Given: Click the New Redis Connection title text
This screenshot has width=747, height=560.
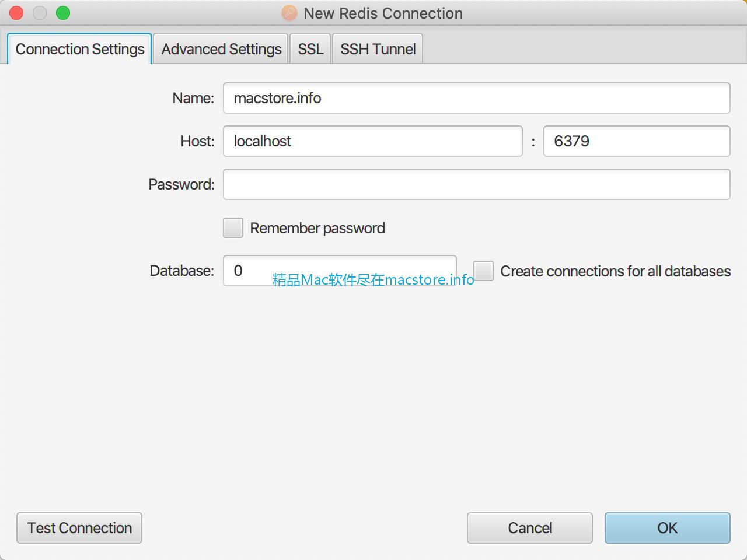Looking at the screenshot, I should [x=383, y=13].
